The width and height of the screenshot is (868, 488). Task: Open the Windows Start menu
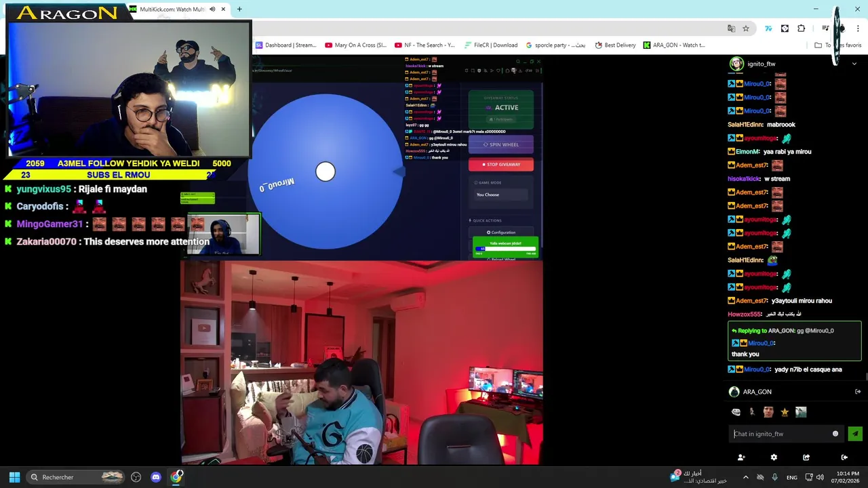pos(14,477)
